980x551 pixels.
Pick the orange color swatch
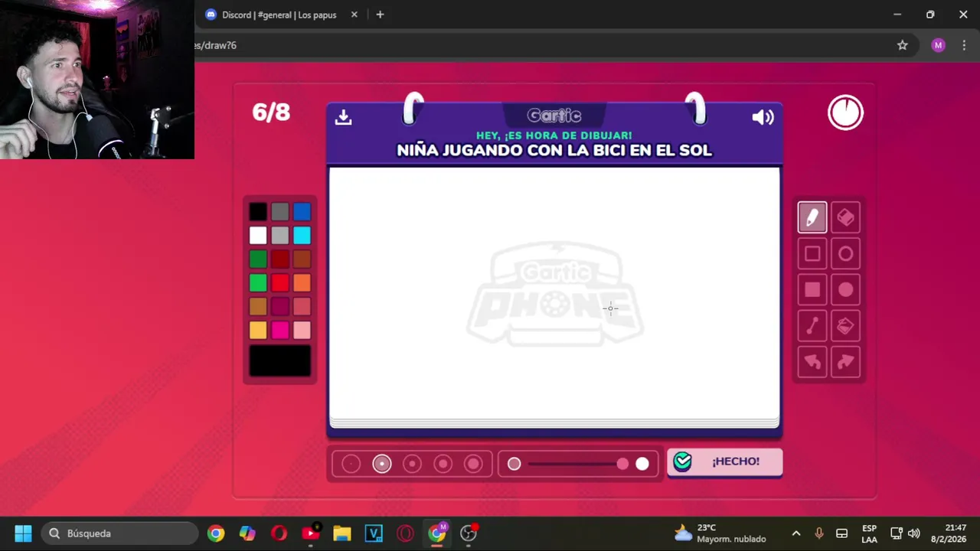(x=302, y=283)
